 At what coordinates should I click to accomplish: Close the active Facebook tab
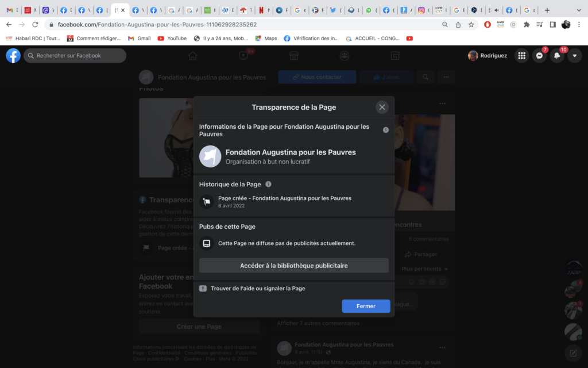(x=123, y=10)
